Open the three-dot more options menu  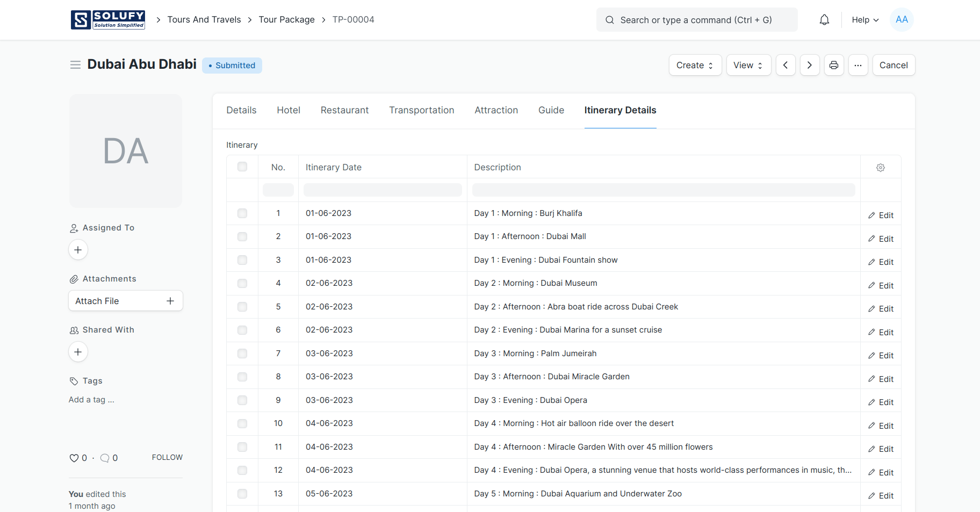pyautogui.click(x=858, y=65)
